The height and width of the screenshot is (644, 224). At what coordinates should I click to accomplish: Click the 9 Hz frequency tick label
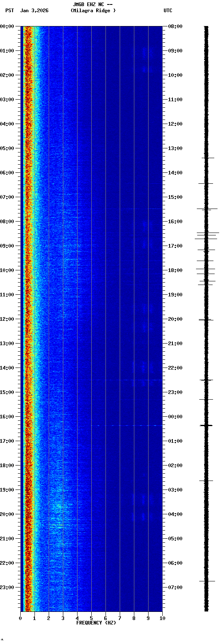click(148, 618)
